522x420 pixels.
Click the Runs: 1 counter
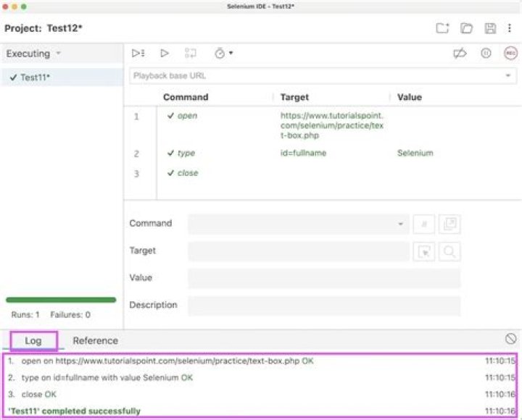click(x=25, y=314)
